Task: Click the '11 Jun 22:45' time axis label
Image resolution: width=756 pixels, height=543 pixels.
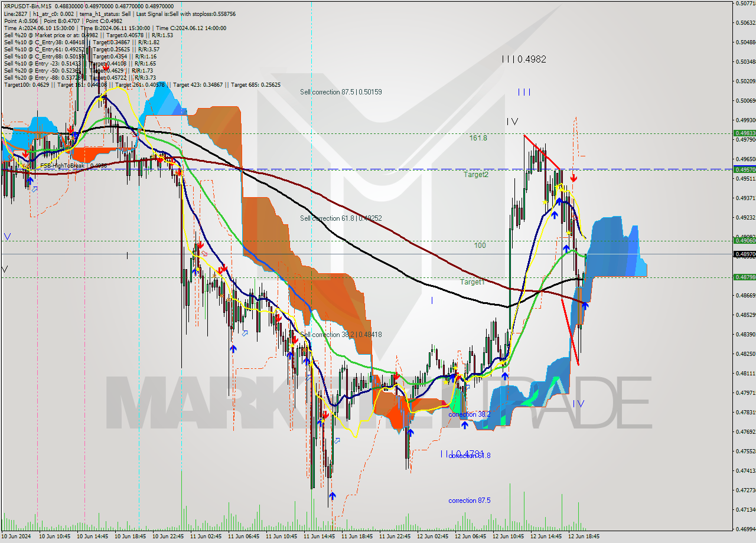Action: tap(394, 537)
